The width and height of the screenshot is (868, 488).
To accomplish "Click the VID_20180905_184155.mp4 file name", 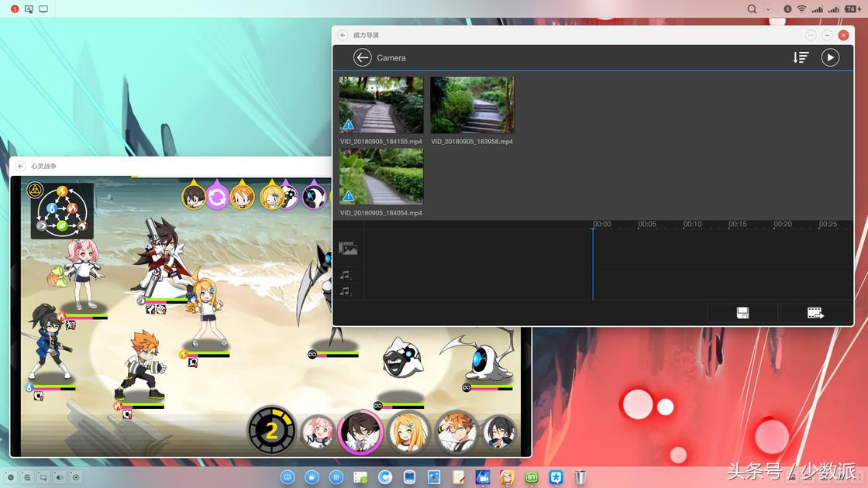I will pyautogui.click(x=381, y=142).
